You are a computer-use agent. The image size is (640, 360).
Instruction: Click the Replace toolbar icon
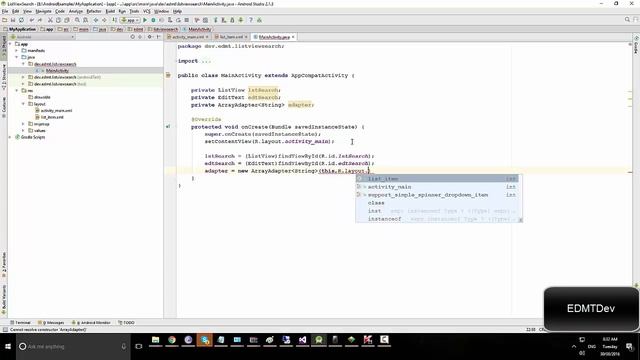85,20
